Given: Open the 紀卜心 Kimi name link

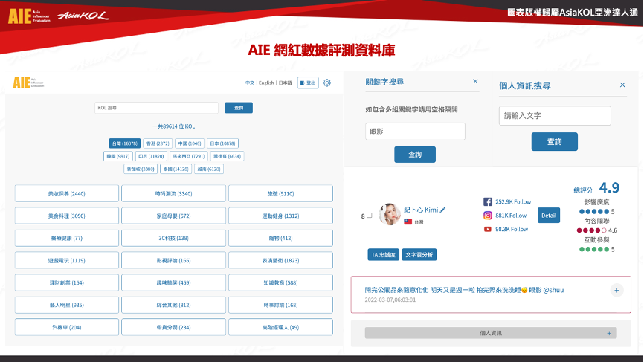Looking at the screenshot, I should point(421,210).
